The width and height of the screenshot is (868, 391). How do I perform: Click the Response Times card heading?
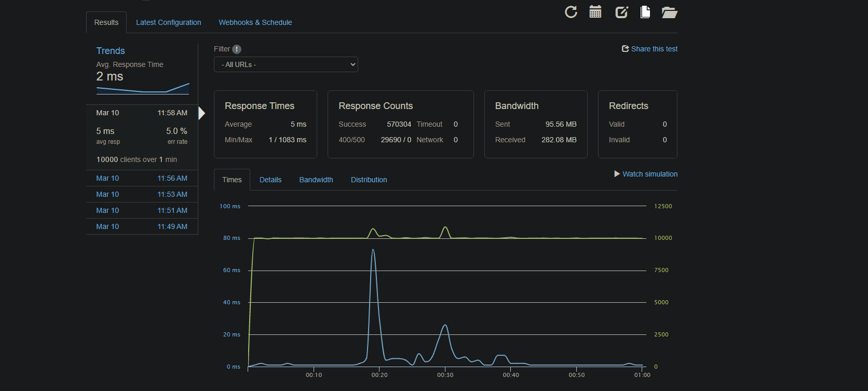260,106
